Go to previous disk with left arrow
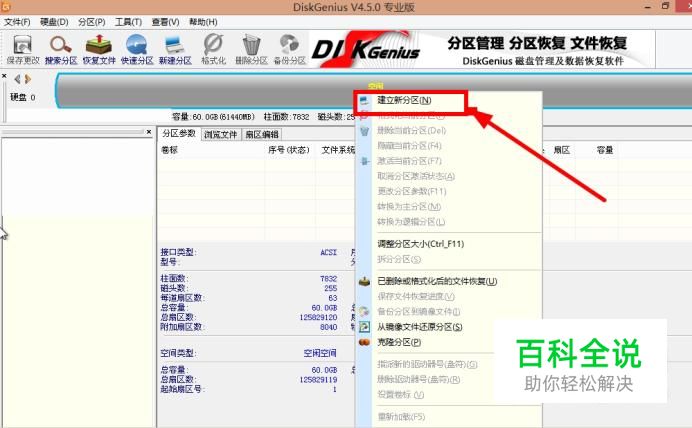This screenshot has height=428, width=692. click(17, 79)
